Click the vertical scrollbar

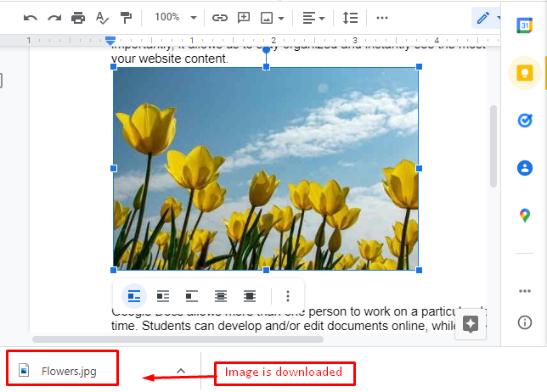click(x=493, y=146)
